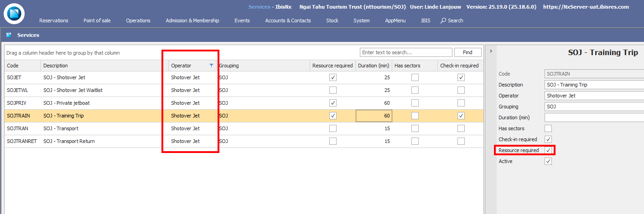The width and height of the screenshot is (644, 214).
Task: Select the SOJET code cell
Action: (x=23, y=77)
